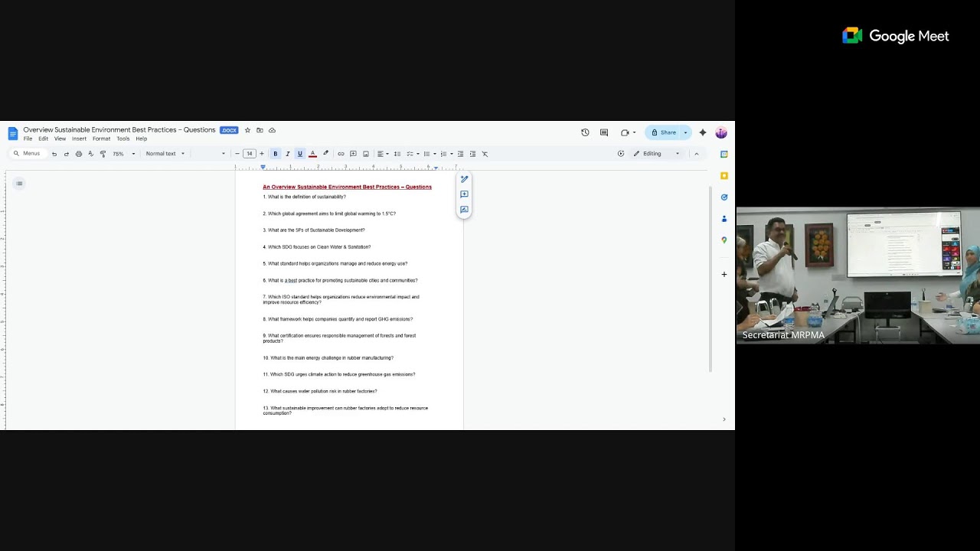Open Google Calendar side panel
Viewport: 980px width, 551px height.
[x=724, y=154]
